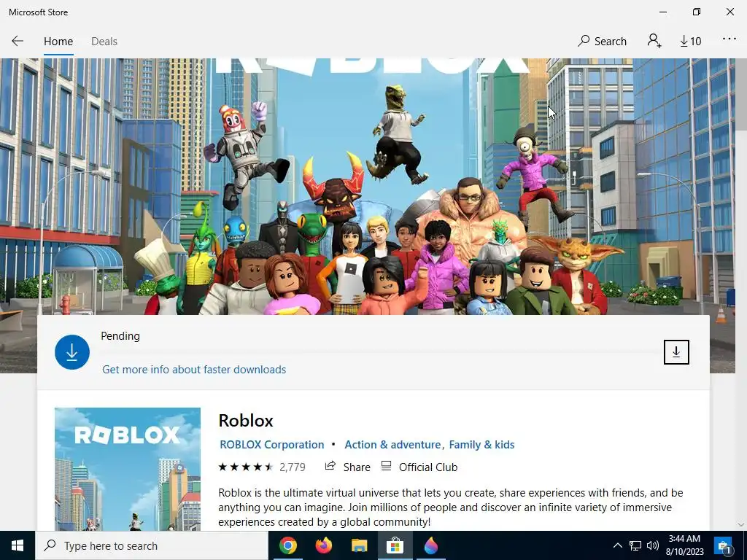This screenshot has height=560, width=747.
Task: Open the Roblox app logo thumbnail
Action: (127, 469)
